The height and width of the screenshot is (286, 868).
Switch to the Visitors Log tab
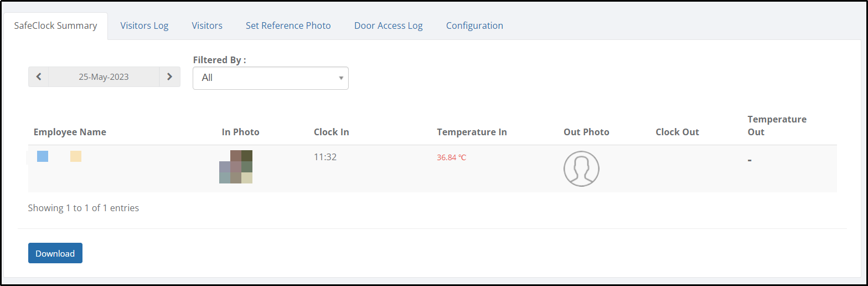tap(144, 25)
